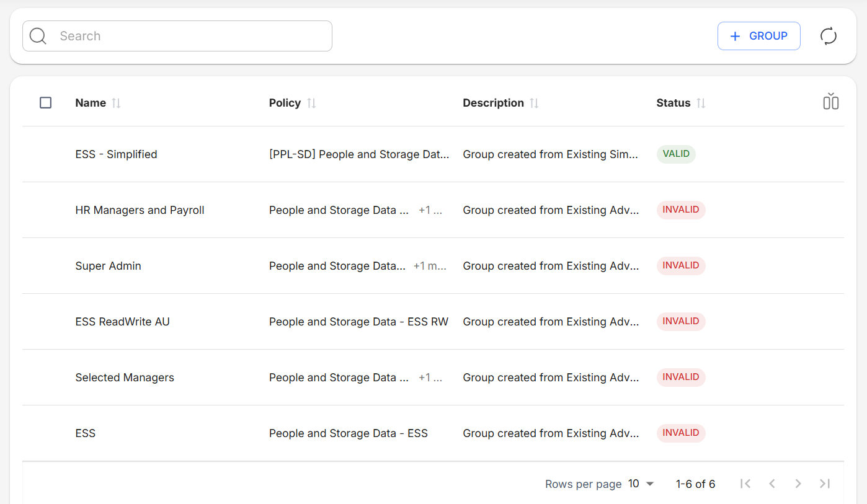Viewport: 867px width, 504px height.
Task: Sort by Description column arrows
Action: (x=534, y=103)
